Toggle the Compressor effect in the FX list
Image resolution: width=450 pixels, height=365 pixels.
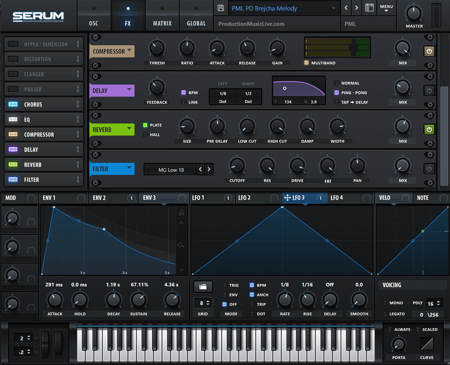[13, 134]
